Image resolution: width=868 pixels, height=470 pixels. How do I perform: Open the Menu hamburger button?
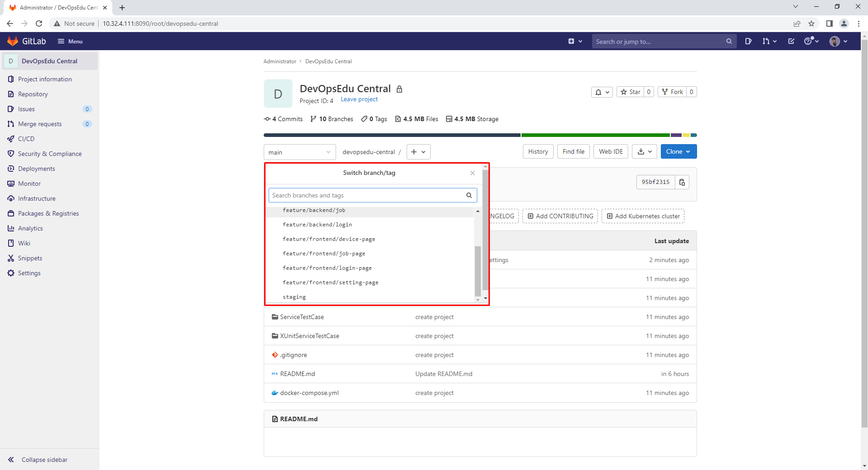tap(70, 41)
